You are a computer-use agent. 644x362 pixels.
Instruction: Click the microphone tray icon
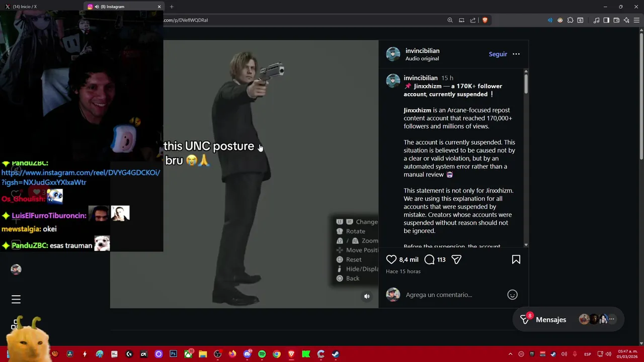pyautogui.click(x=575, y=354)
